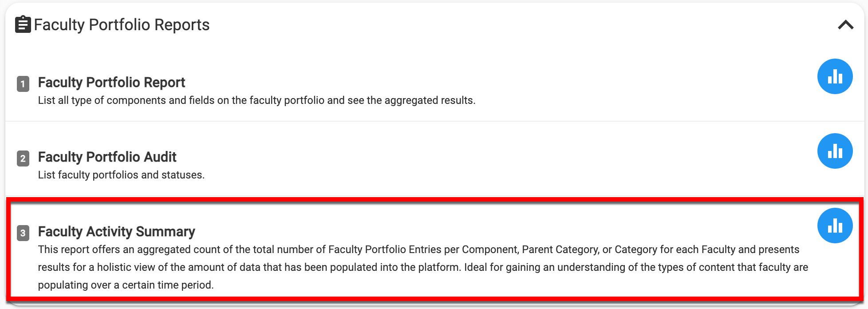Run the Faculty Portfolio Audit chart button

coord(835,151)
